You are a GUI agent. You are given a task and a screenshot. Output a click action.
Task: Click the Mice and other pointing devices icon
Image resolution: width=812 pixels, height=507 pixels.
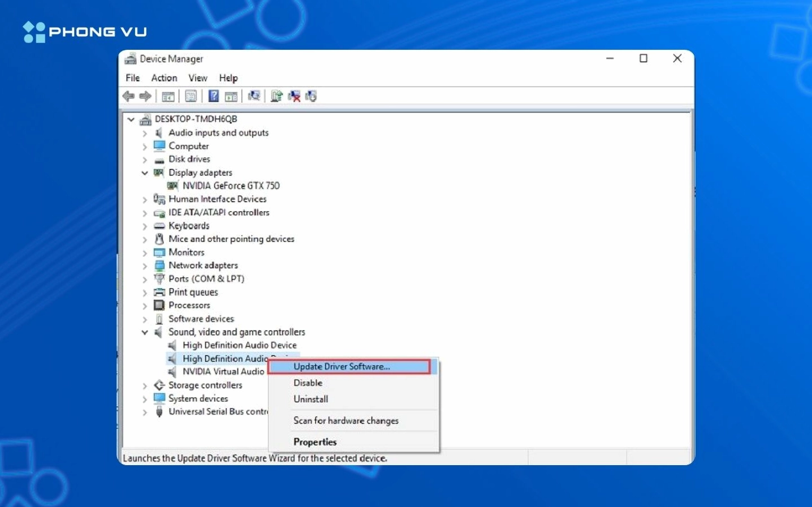pyautogui.click(x=159, y=239)
